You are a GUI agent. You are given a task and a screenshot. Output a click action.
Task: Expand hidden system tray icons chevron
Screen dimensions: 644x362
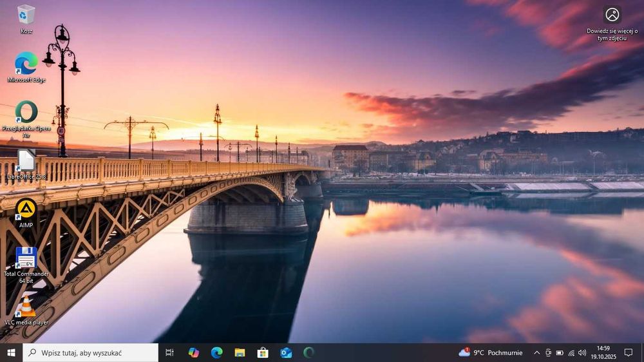[537, 352]
